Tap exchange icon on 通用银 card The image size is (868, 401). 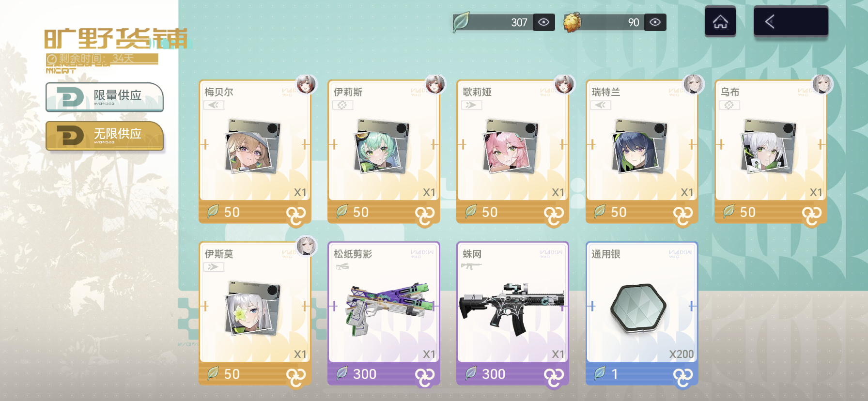682,377
